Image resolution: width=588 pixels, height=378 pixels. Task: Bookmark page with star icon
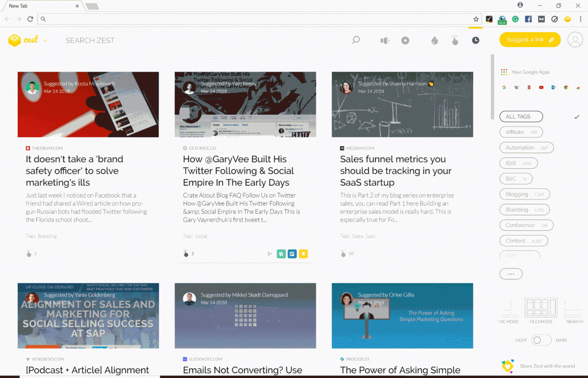(476, 19)
